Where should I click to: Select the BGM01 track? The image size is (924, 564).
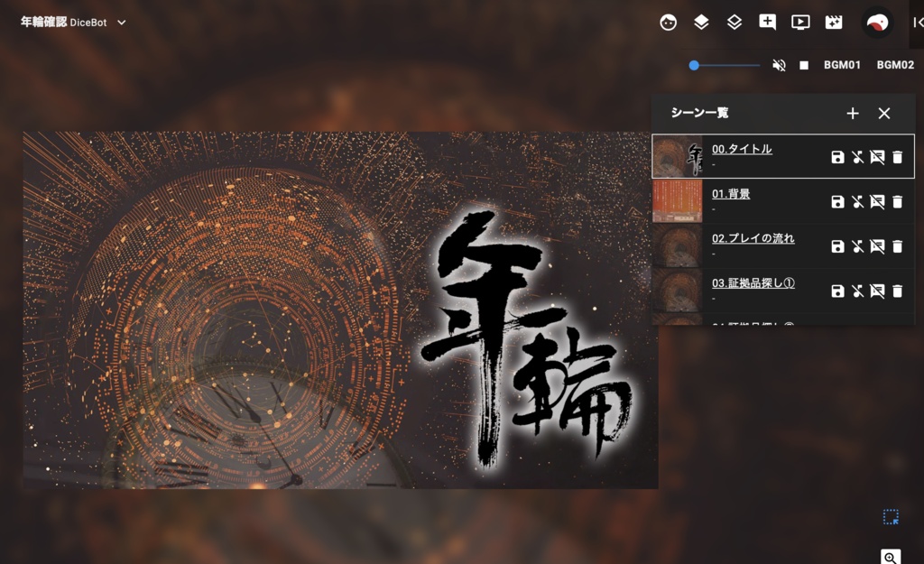pyautogui.click(x=842, y=65)
